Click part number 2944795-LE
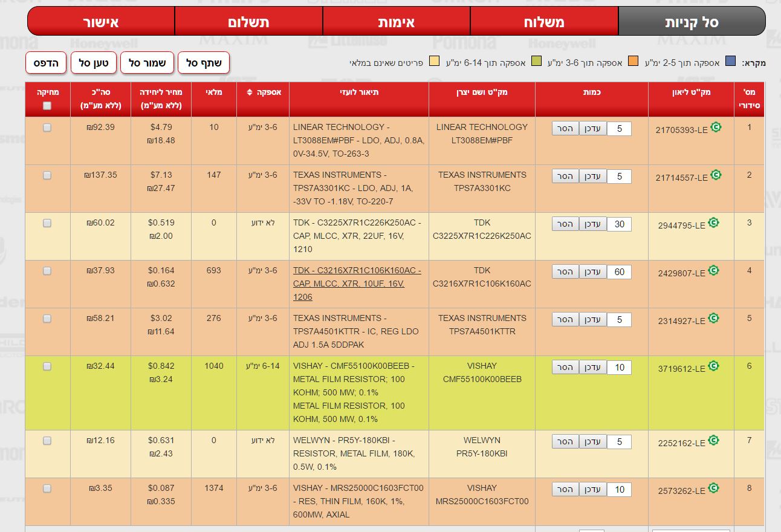 (x=682, y=225)
